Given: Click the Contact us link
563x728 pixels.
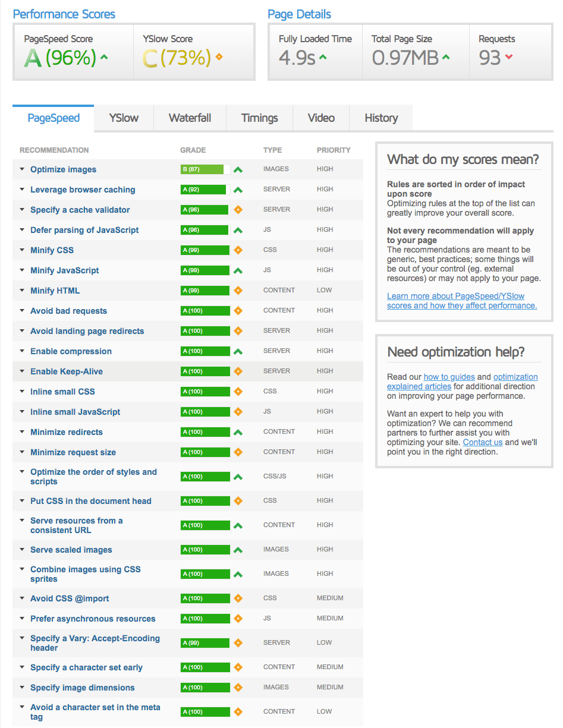Looking at the screenshot, I should pos(483,442).
